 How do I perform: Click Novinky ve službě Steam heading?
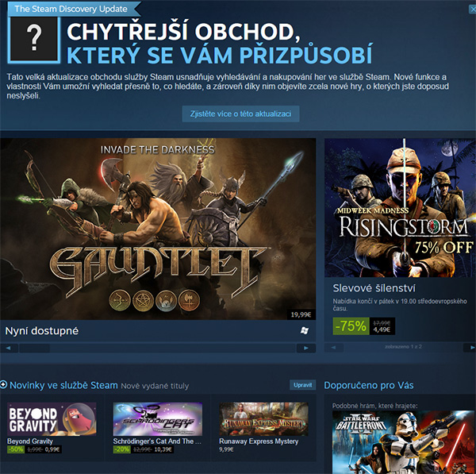[x=63, y=385]
